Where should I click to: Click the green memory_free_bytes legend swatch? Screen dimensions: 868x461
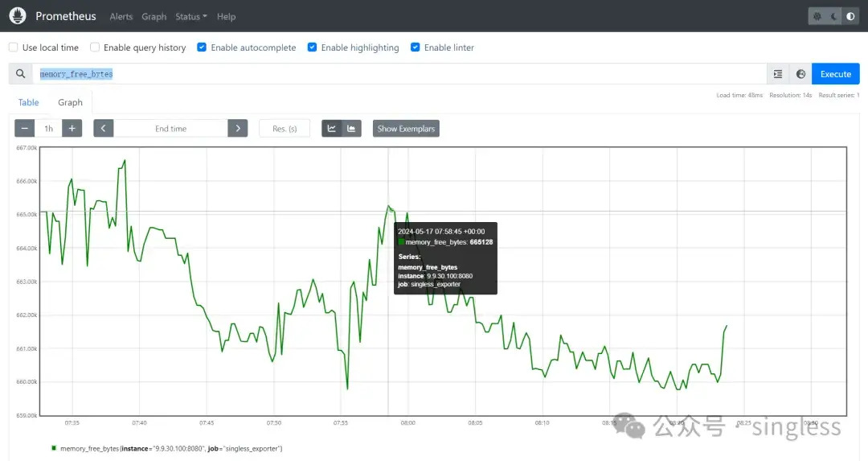point(54,448)
